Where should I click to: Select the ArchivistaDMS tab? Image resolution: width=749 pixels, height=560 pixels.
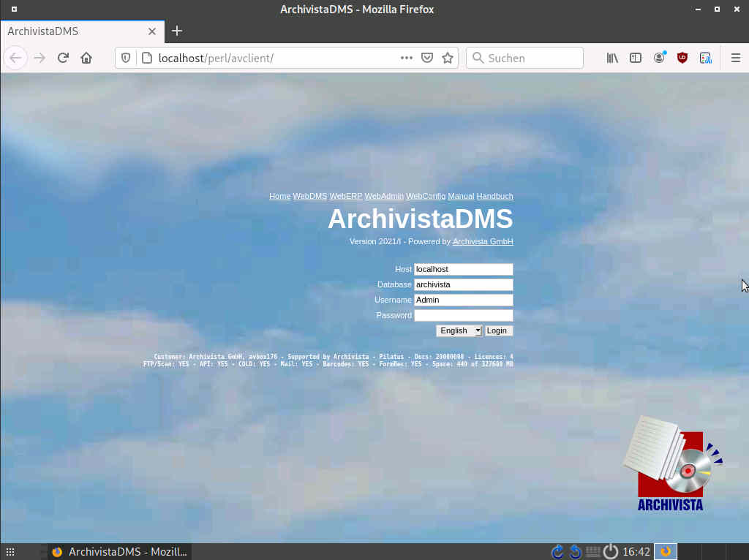82,31
